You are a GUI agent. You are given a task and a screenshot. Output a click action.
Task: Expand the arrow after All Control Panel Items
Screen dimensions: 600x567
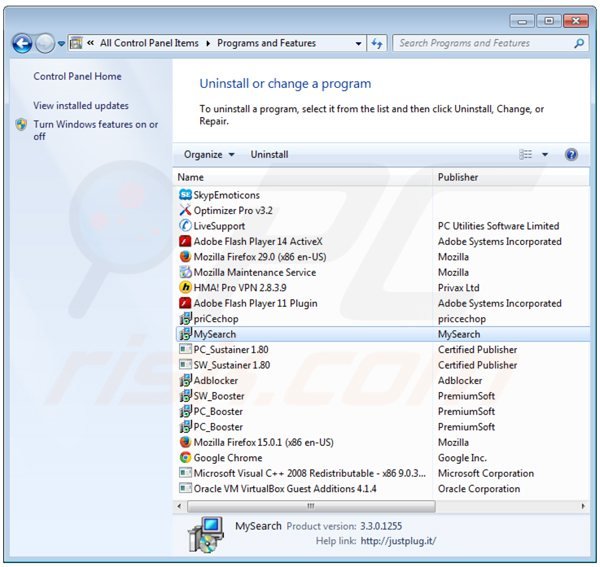(208, 43)
